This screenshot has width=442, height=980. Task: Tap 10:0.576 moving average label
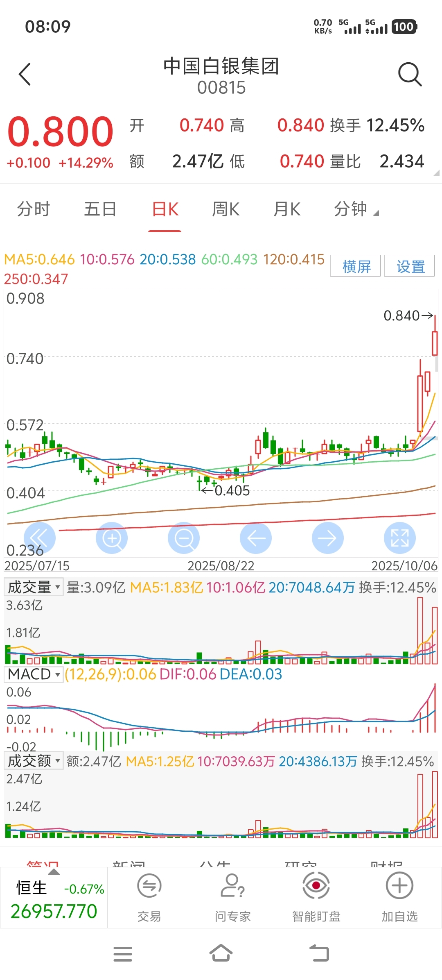[x=107, y=259]
